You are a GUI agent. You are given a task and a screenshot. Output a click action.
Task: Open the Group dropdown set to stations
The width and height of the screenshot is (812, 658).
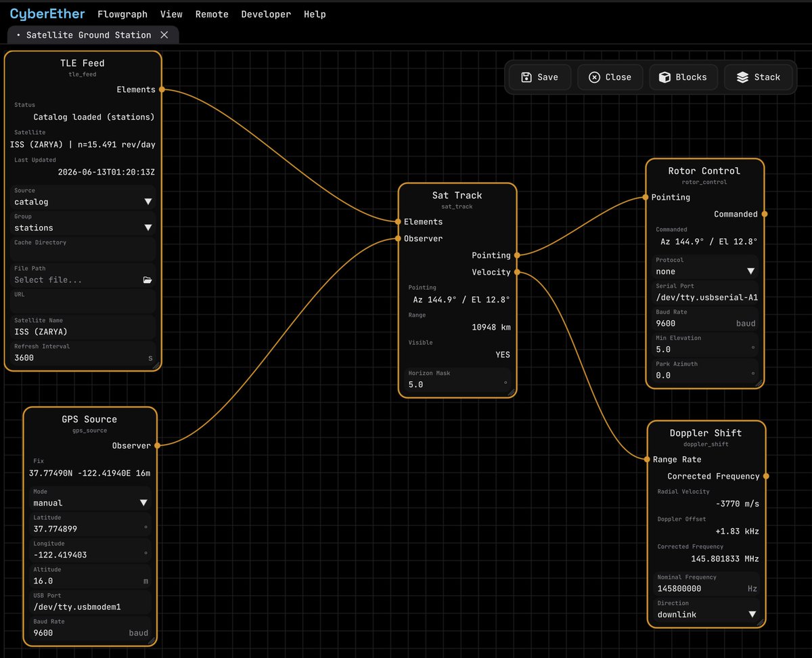(x=83, y=223)
